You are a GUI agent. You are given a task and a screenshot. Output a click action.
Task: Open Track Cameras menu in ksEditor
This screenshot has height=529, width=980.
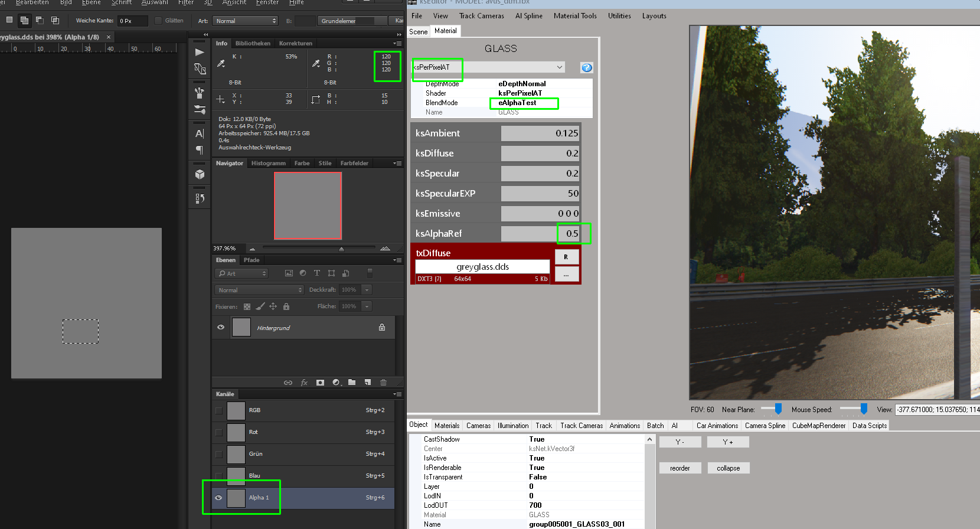pos(482,16)
